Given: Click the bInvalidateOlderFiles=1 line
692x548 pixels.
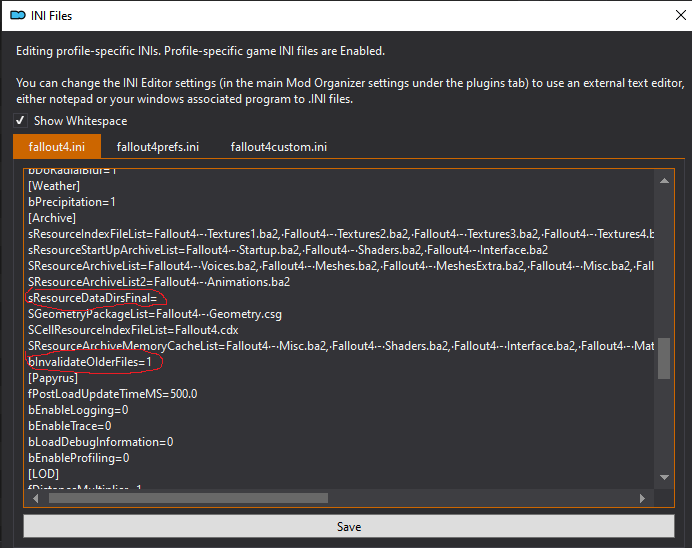Looking at the screenshot, I should pyautogui.click(x=90, y=362).
